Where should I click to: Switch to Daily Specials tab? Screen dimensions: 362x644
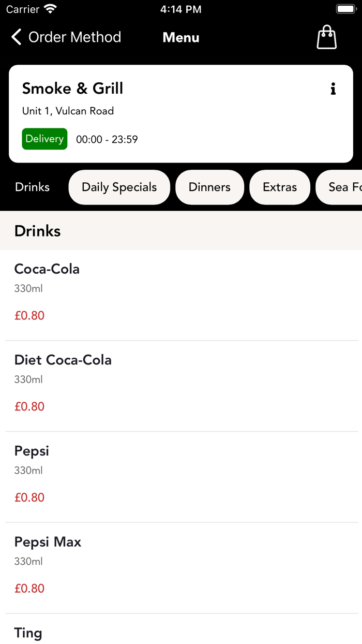pyautogui.click(x=119, y=187)
